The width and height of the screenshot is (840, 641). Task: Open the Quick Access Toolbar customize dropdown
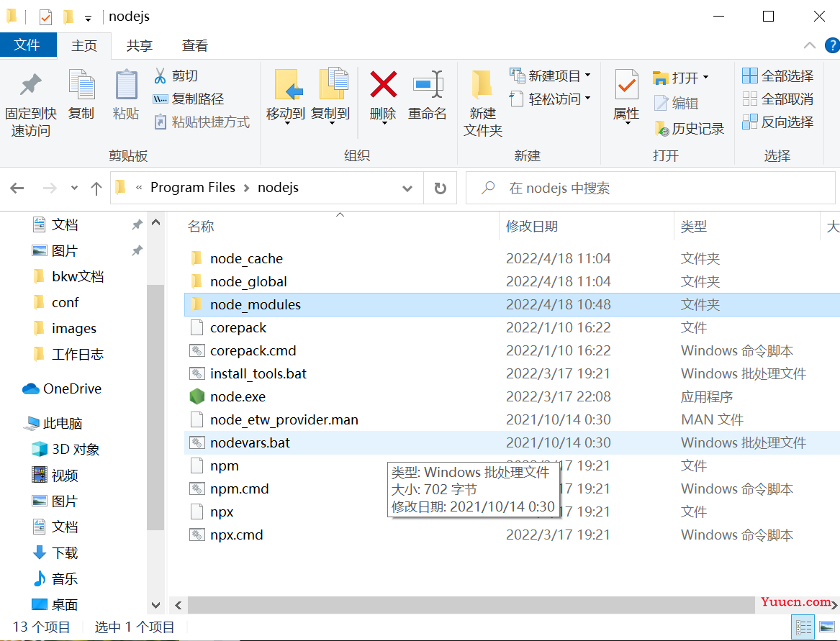tap(88, 19)
